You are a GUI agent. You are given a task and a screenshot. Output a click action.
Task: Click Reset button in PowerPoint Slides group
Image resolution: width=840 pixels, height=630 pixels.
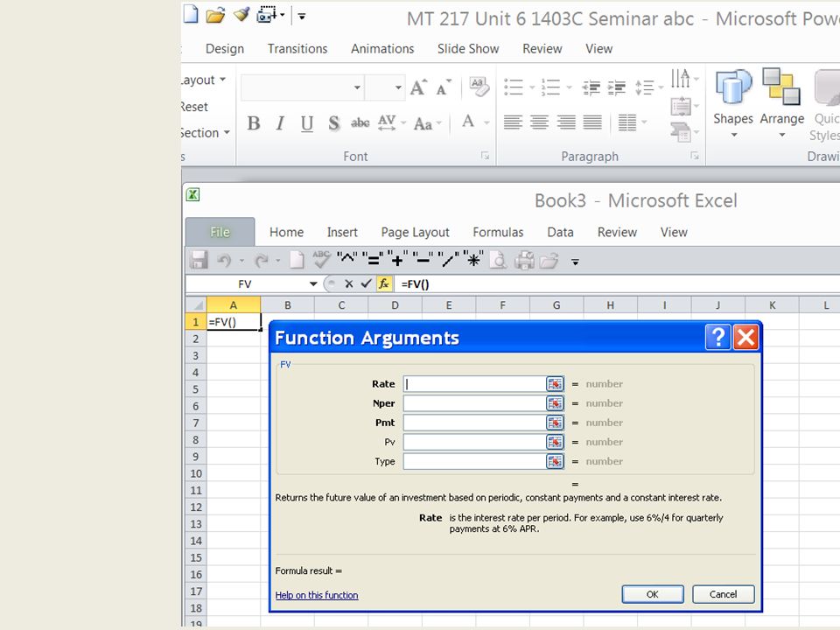194,107
